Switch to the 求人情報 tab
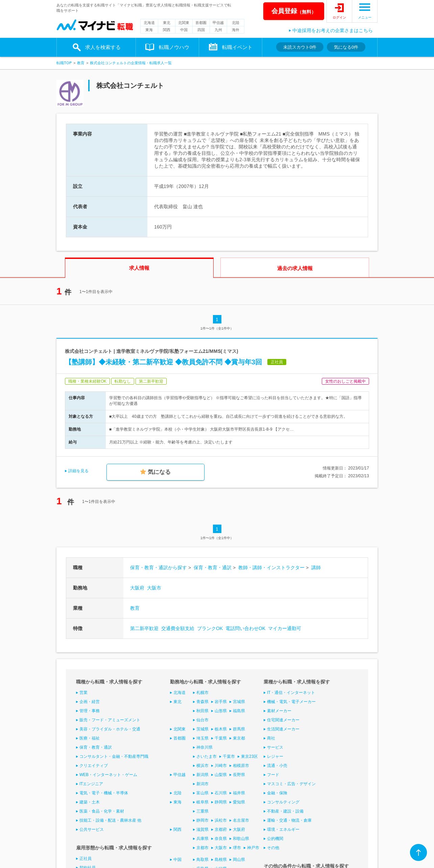Screen dimensions: 434x868 (139, 268)
